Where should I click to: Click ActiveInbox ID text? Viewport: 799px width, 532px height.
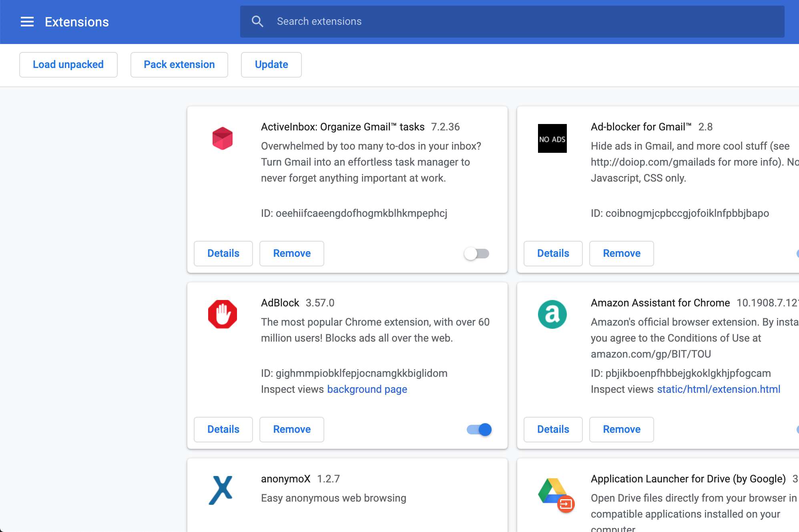pos(354,214)
